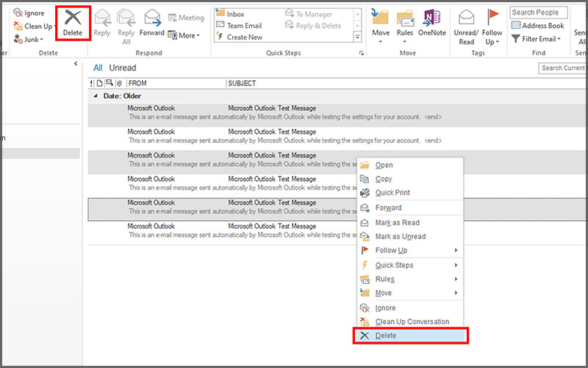The image size is (588, 368).
Task: Click the Forward envelope icon
Action: (x=152, y=18)
